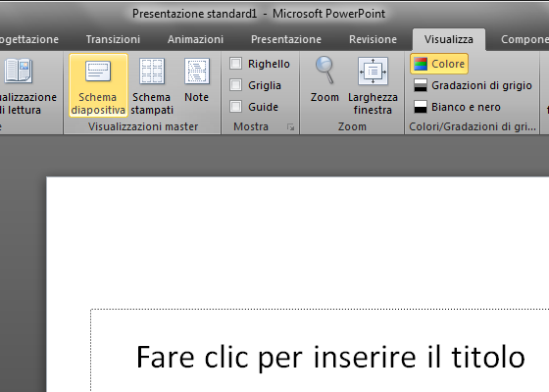This screenshot has height=392, width=549.
Task: Check the Guide checkbox
Action: (x=235, y=107)
